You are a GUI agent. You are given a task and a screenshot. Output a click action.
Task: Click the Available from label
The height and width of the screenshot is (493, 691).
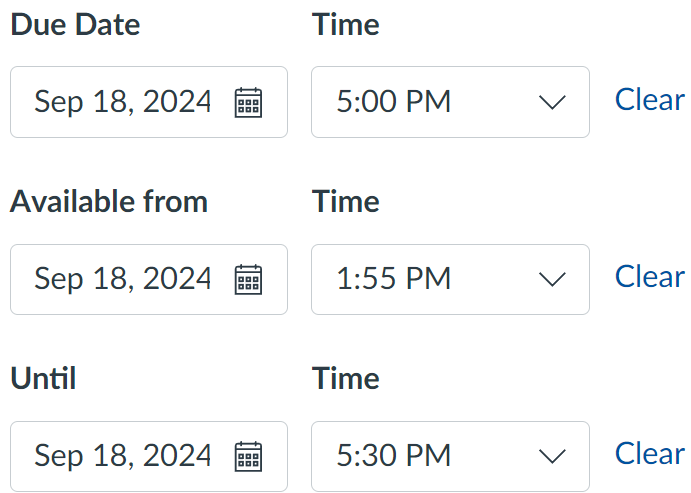(109, 202)
